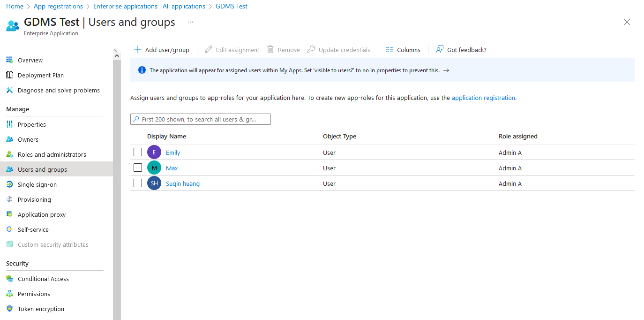644x320 pixels.
Task: Click the Diagnose and solve problems wrench icon
Action: click(9, 90)
